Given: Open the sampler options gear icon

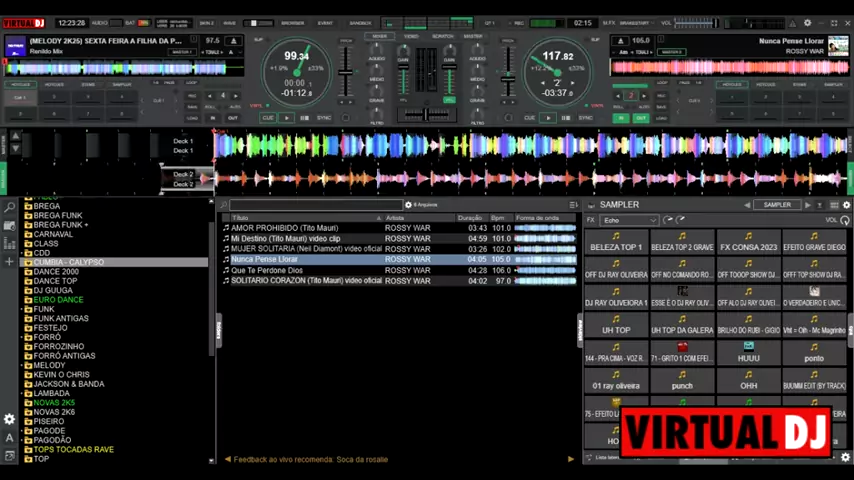Looking at the screenshot, I should click(846, 205).
